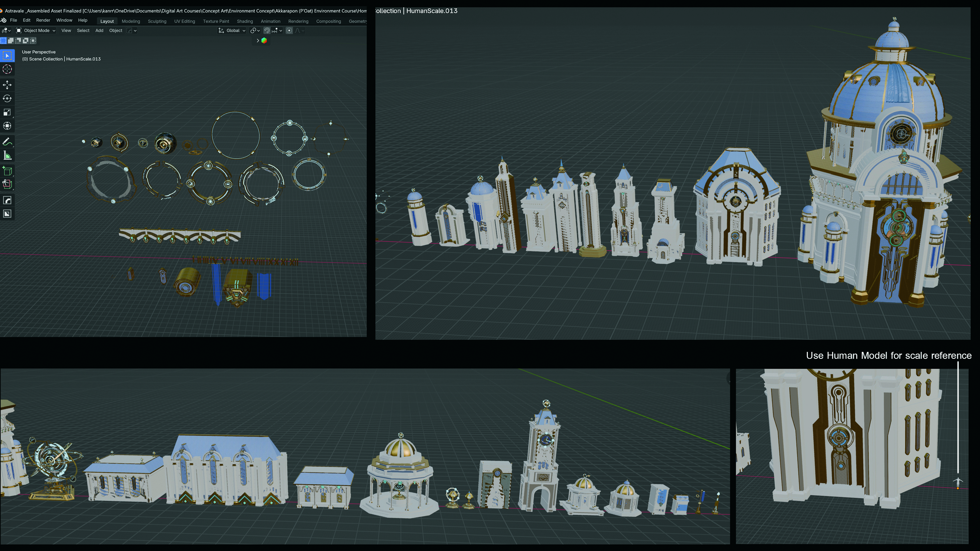Screen dimensions: 980x551
Task: Open the File menu
Action: point(13,20)
